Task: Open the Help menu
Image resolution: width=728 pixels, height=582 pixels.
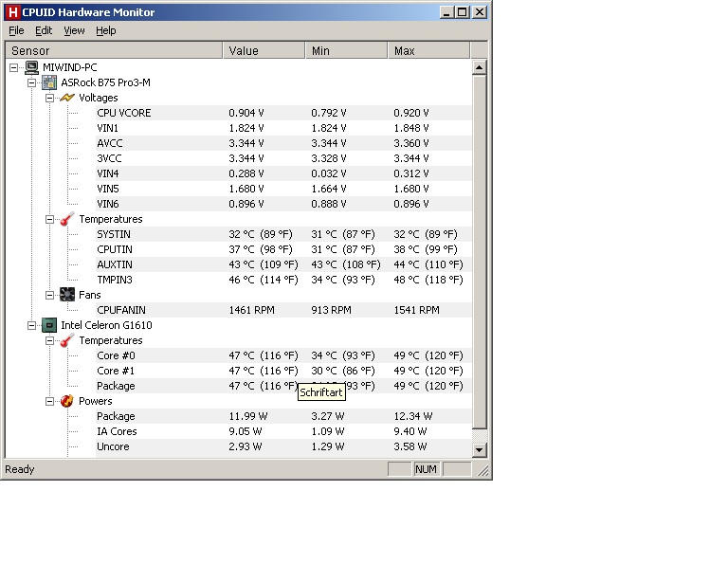Action: [x=106, y=30]
